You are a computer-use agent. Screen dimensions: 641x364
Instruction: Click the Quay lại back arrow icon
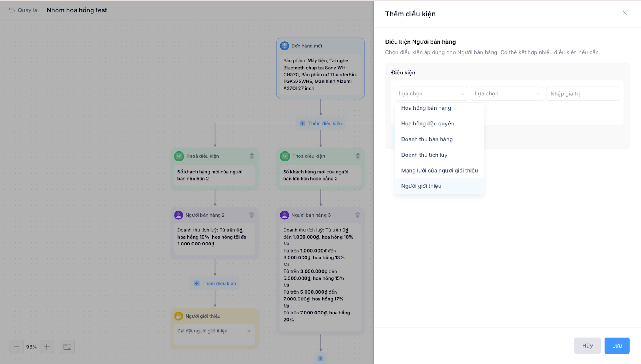coord(12,10)
